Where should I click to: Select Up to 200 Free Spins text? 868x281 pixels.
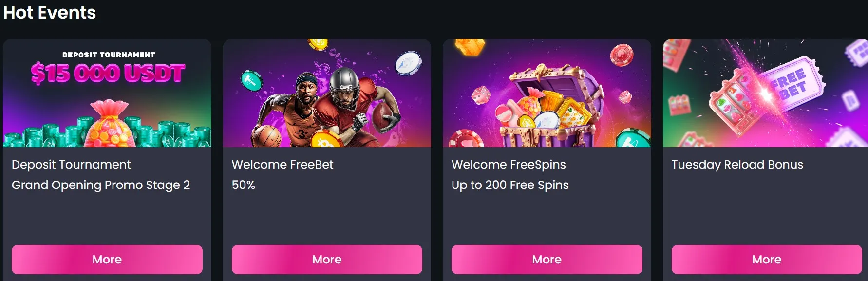coord(510,185)
